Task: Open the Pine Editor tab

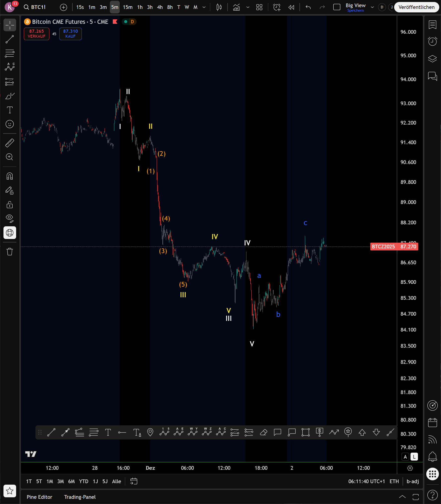Action: (x=39, y=497)
